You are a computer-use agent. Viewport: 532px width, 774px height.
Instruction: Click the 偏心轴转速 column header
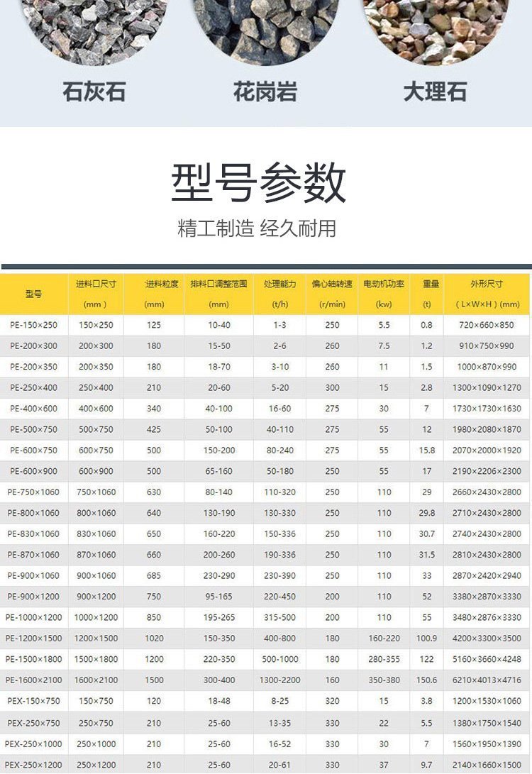point(332,284)
